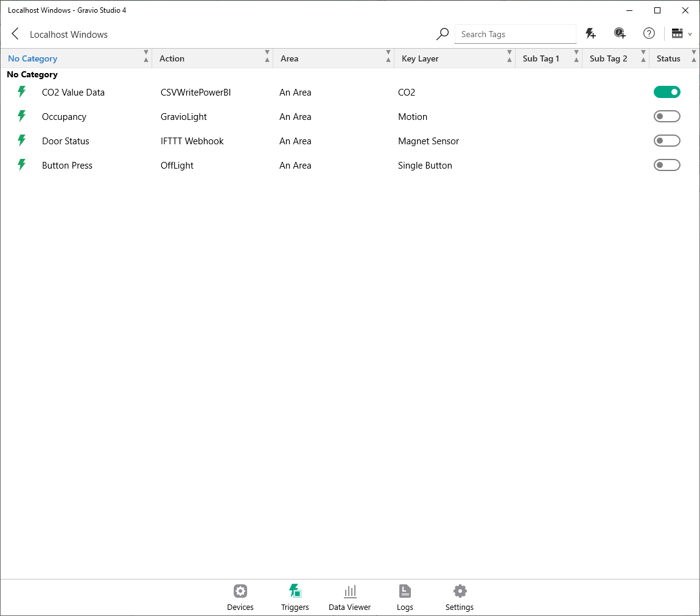Select the lightning icon beside CO2 Value Data
This screenshot has height=616, width=700.
pyautogui.click(x=23, y=92)
